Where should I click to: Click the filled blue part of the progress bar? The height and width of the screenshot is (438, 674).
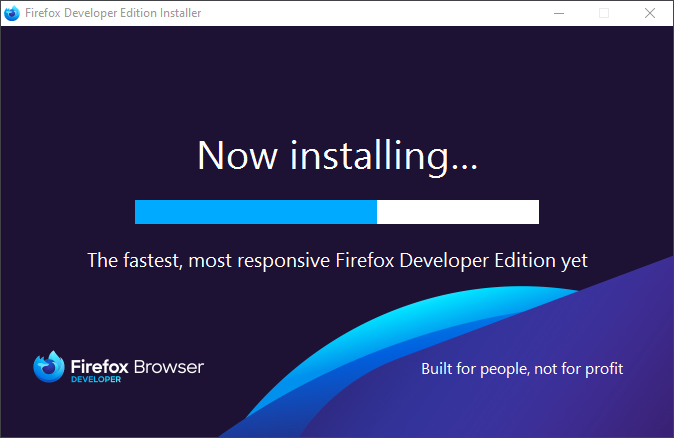255,212
